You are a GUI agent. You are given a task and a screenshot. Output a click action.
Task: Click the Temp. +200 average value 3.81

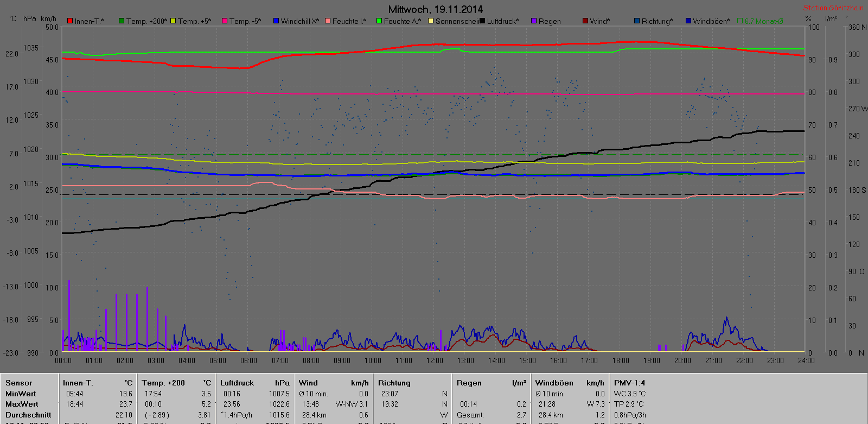205,415
